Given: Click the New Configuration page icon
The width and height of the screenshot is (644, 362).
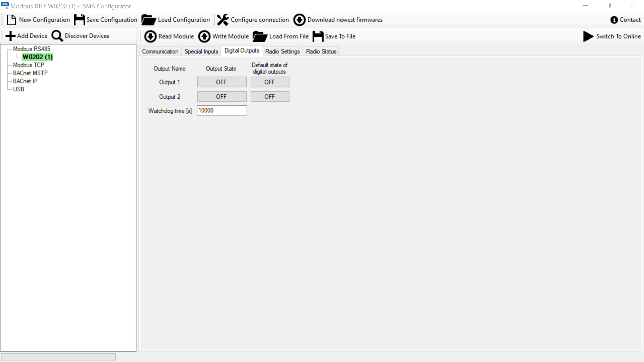Looking at the screenshot, I should point(11,20).
